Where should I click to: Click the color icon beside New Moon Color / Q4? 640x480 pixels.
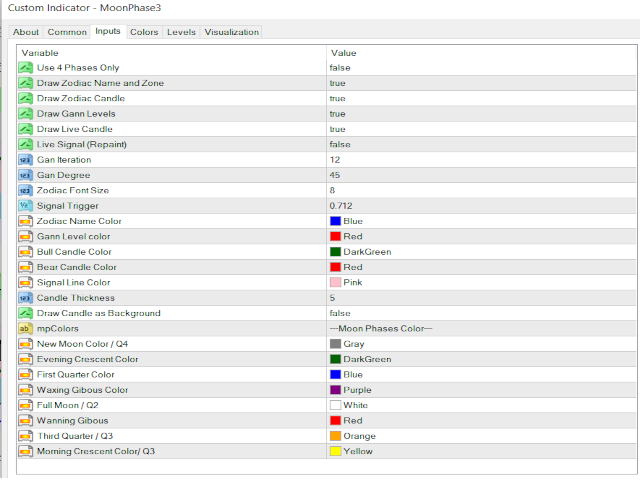pyautogui.click(x=25, y=344)
